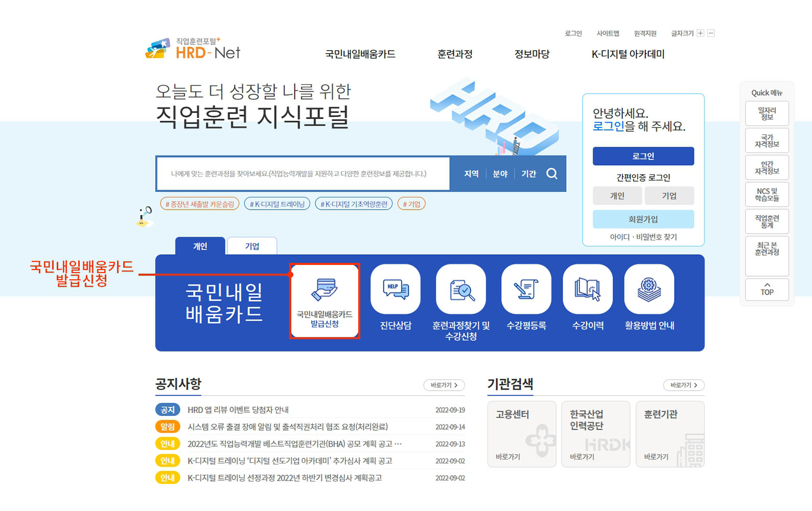The width and height of the screenshot is (812, 511).
Task: Open the 수강평등록 icon
Action: (x=526, y=289)
